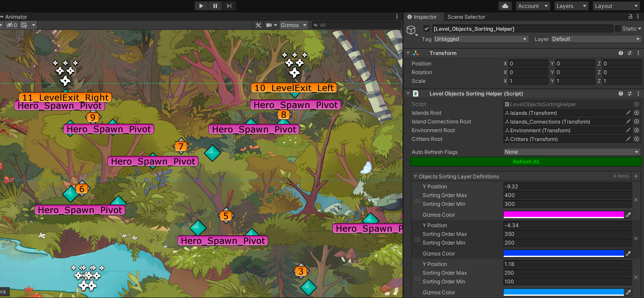
Task: Open script component help icon
Action: point(621,94)
